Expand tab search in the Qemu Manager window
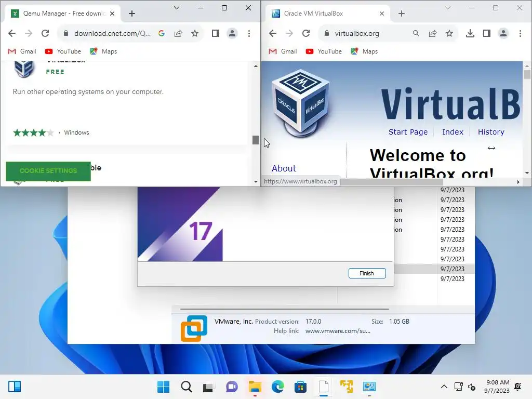 click(x=177, y=8)
